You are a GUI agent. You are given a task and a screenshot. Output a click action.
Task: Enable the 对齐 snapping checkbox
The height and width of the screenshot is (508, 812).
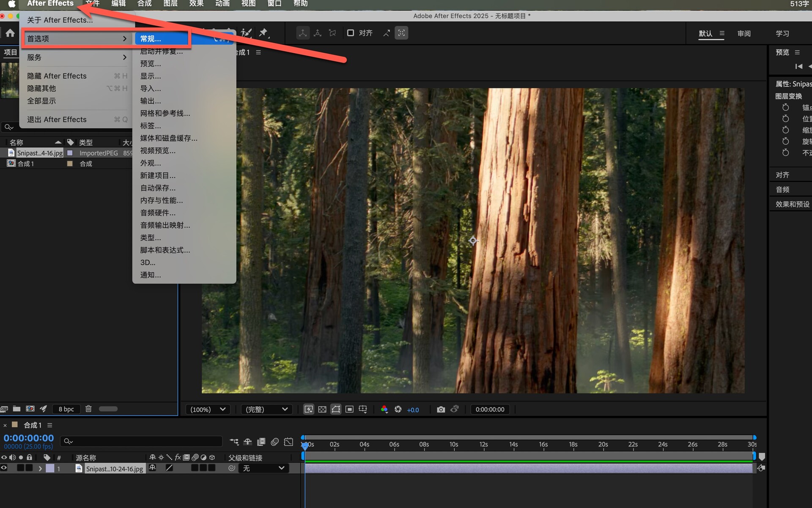(x=351, y=33)
